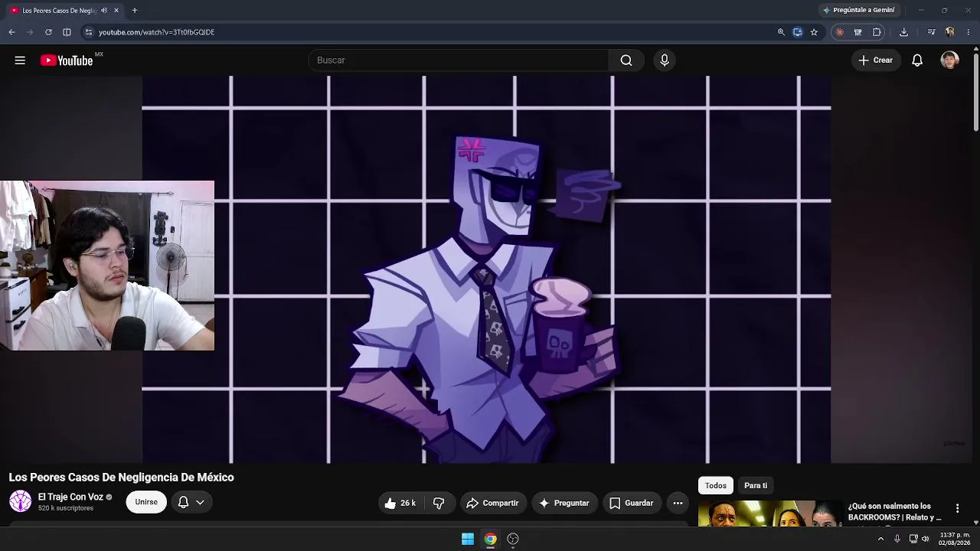
Task: Click the install app icon in address bar
Action: click(798, 32)
